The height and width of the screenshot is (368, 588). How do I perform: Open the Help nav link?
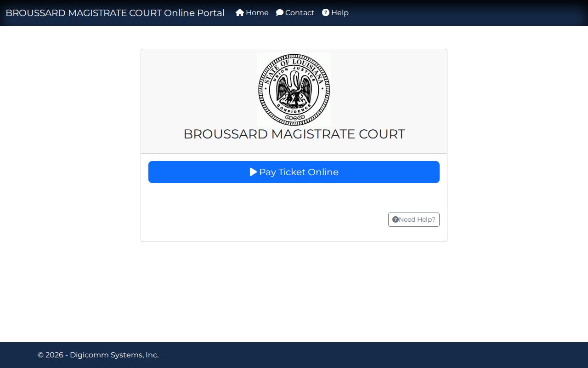click(335, 13)
